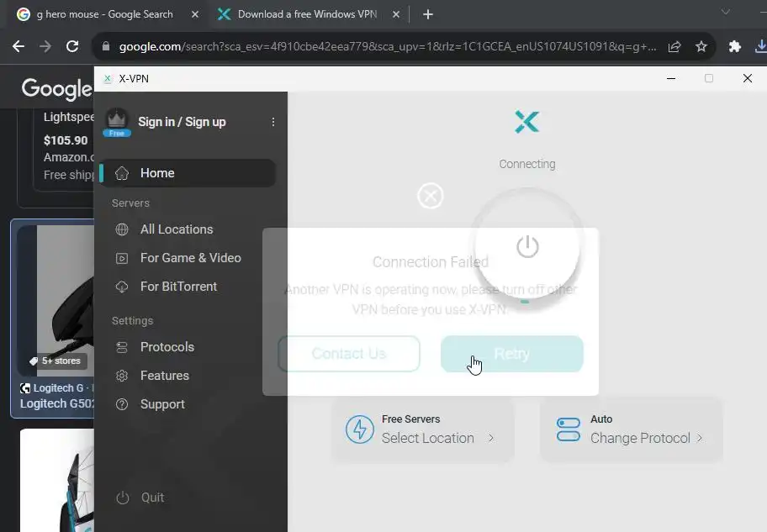This screenshot has height=532, width=767.
Task: Open the Chrome downloads icon
Action: (761, 46)
